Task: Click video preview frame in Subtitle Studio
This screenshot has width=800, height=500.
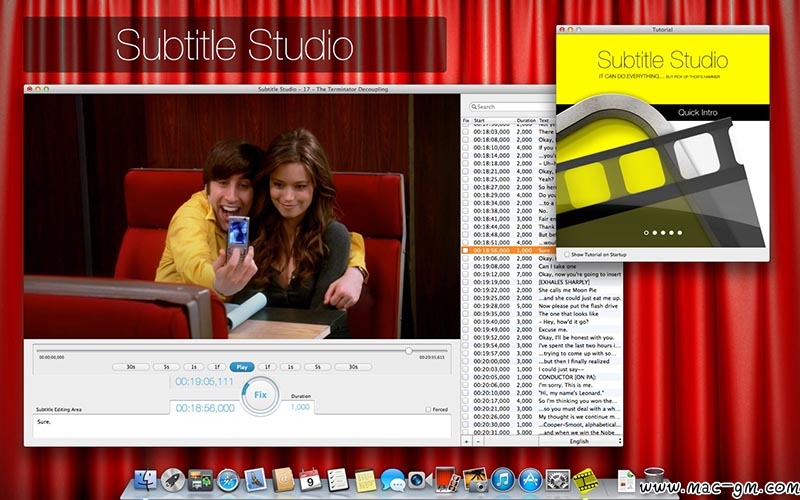Action: (x=242, y=216)
